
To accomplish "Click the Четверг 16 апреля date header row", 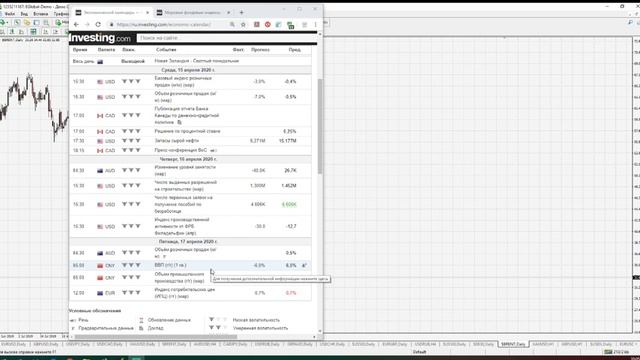I will coord(190,159).
